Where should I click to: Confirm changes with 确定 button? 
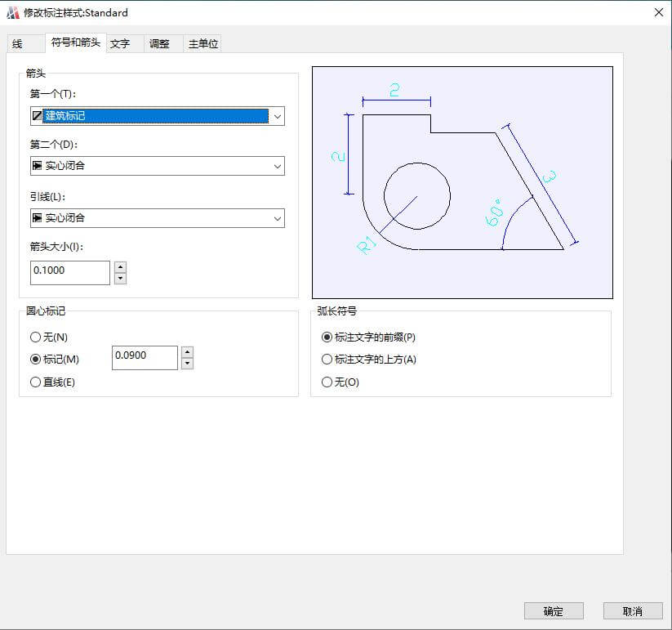(554, 610)
